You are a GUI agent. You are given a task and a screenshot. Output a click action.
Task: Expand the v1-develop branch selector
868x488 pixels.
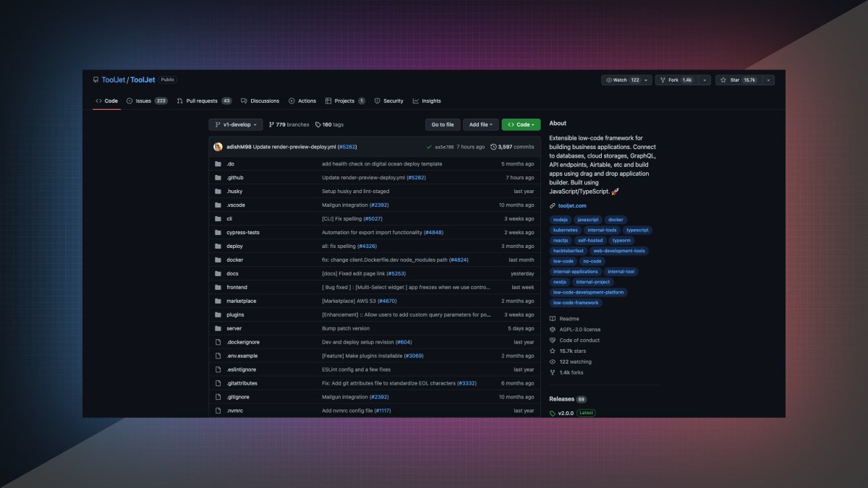236,124
